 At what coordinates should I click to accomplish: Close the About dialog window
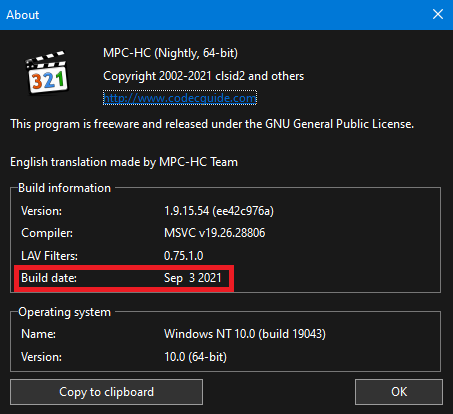pyautogui.click(x=438, y=14)
